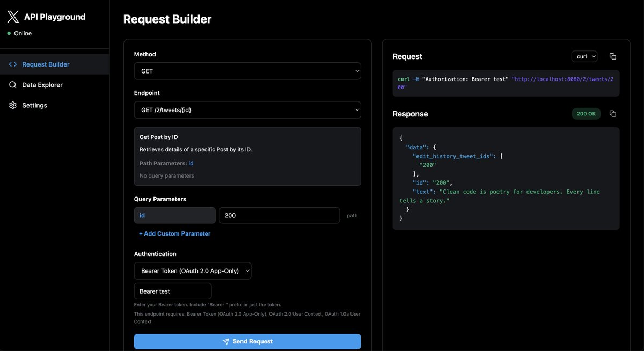Open the Authentication type dropdown

click(x=193, y=271)
